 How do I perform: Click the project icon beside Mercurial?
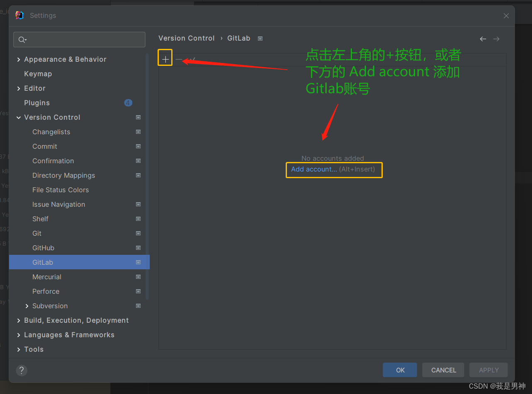point(138,277)
